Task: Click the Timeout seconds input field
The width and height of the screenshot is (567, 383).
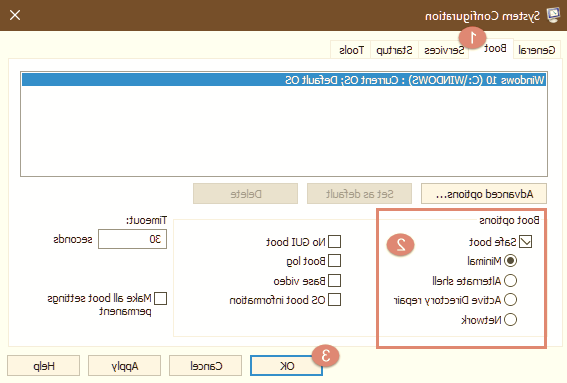Action: (132, 239)
